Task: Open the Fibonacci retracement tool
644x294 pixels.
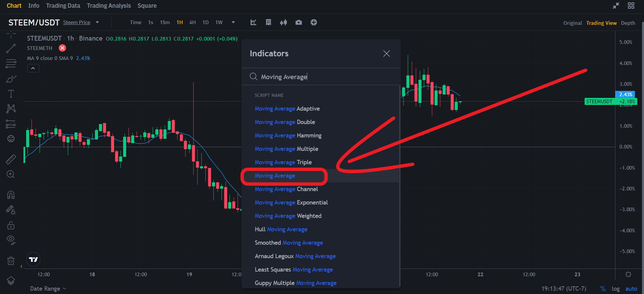Action: coord(11,63)
